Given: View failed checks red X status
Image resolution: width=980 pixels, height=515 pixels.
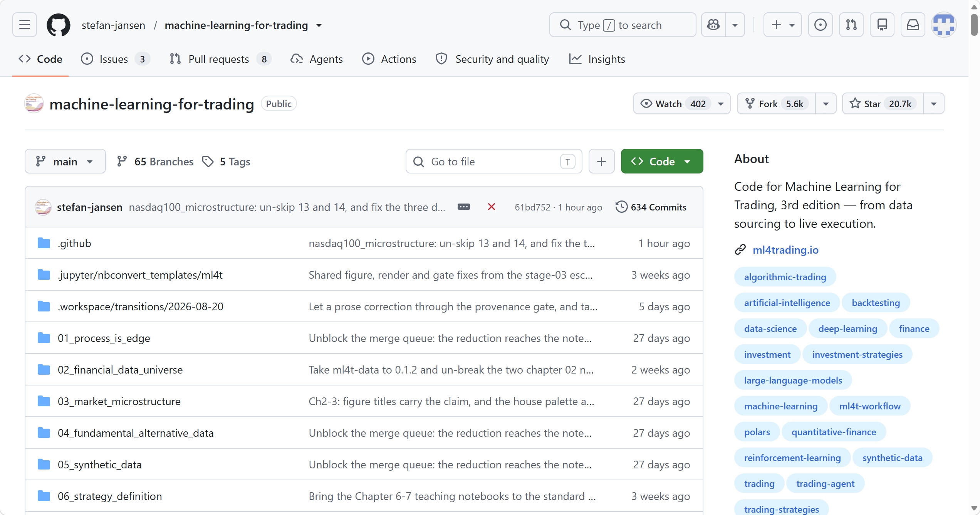Looking at the screenshot, I should coord(492,207).
